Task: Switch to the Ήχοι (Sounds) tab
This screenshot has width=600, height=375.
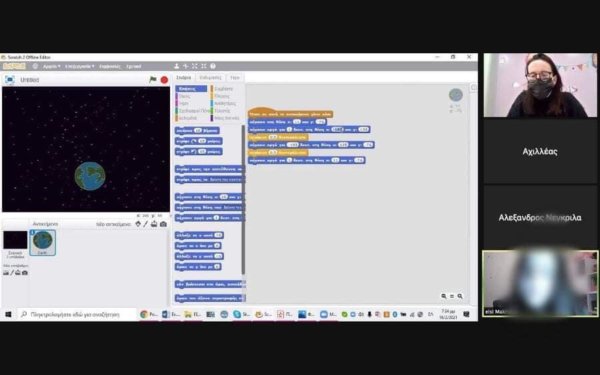Action: tap(235, 78)
